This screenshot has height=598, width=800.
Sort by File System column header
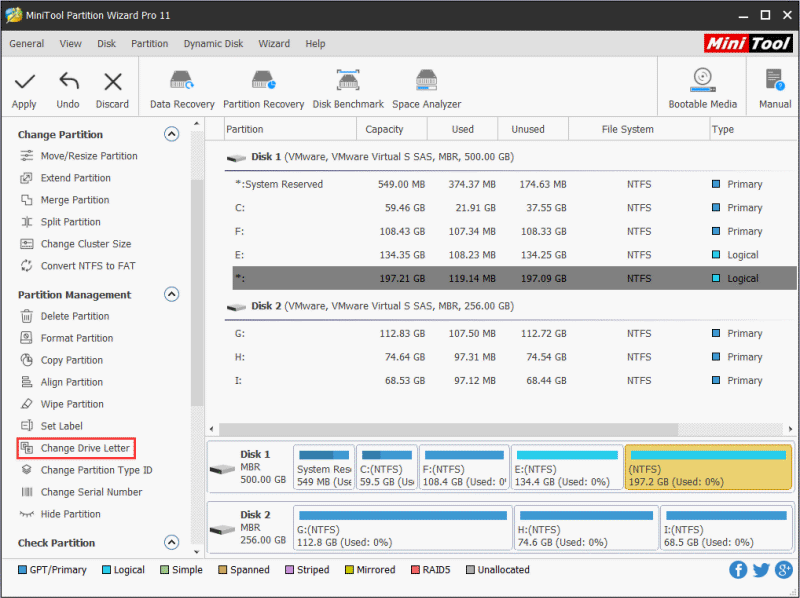pos(639,129)
